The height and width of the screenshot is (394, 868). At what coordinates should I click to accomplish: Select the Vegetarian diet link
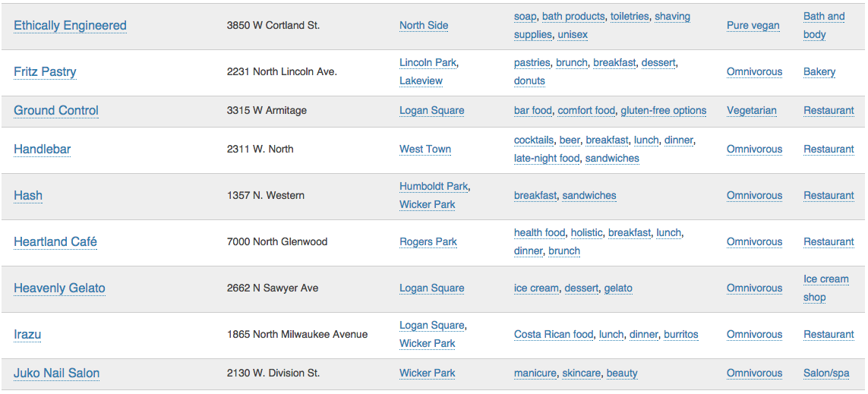pyautogui.click(x=752, y=111)
